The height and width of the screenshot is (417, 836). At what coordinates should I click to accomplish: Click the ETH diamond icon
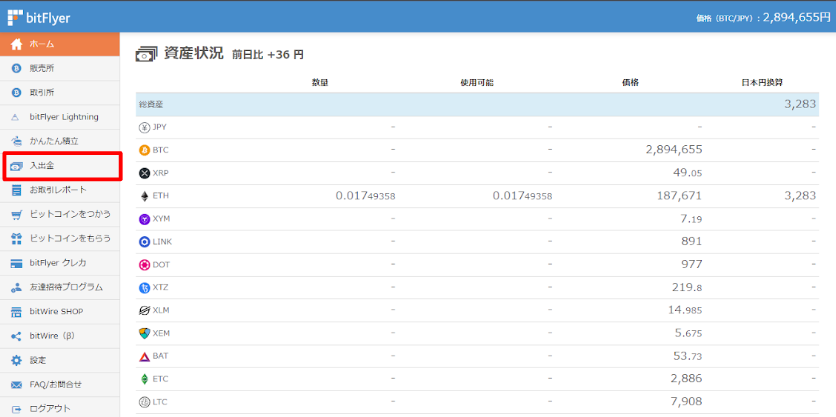144,196
